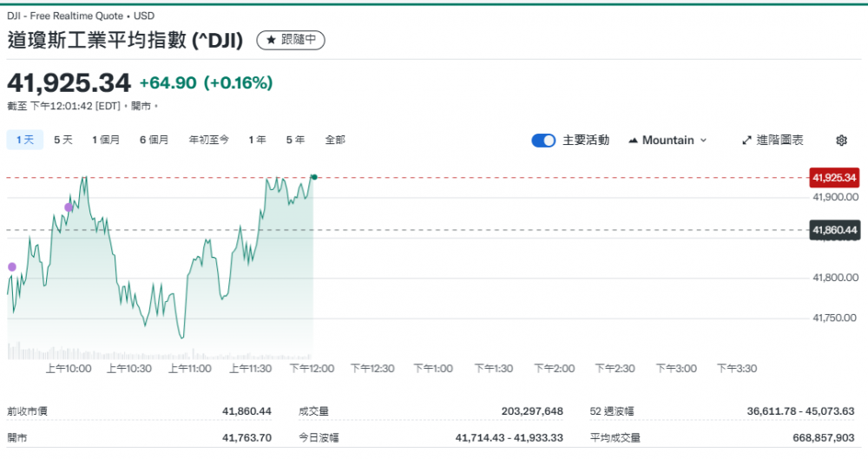
Task: Select the 1個月 time range
Action: coord(106,140)
